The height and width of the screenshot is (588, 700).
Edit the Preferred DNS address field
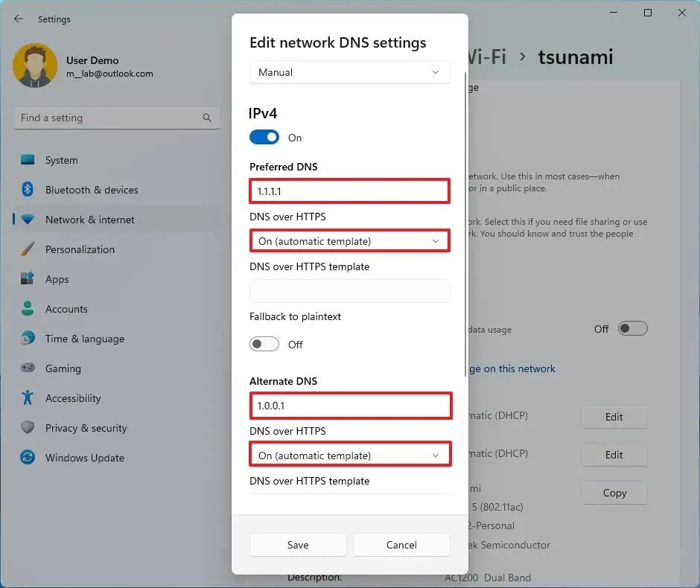tap(349, 191)
